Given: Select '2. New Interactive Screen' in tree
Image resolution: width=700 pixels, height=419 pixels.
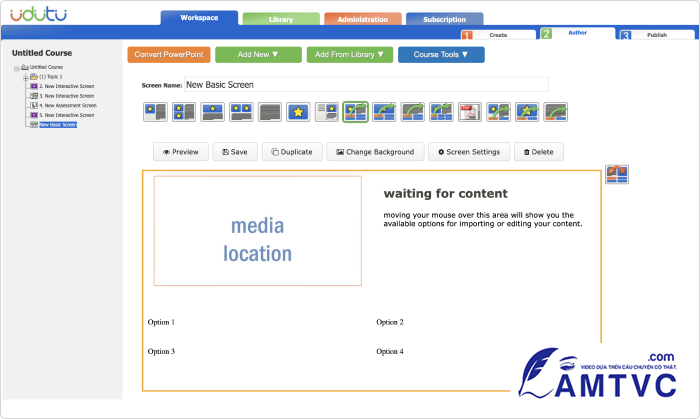Looking at the screenshot, I should [67, 86].
